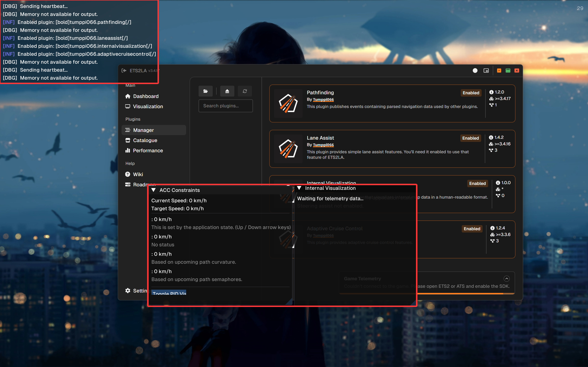Click the ETS2LA app title text
This screenshot has width=588, height=367.
coord(138,71)
